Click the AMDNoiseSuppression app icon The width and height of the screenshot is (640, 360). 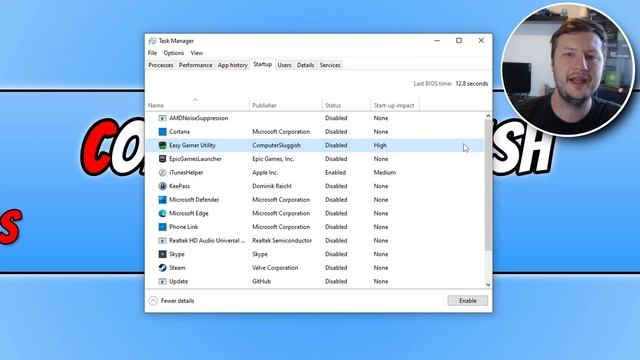point(162,118)
